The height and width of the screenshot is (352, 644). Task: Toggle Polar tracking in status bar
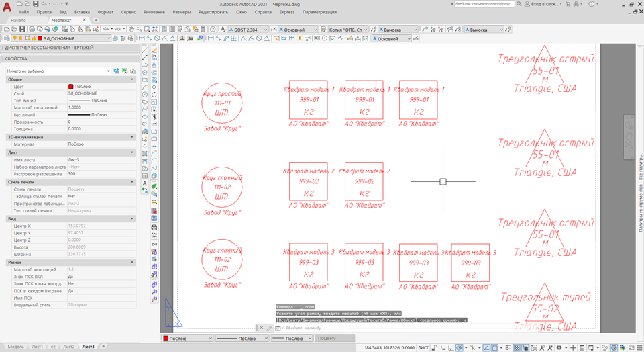(x=459, y=348)
